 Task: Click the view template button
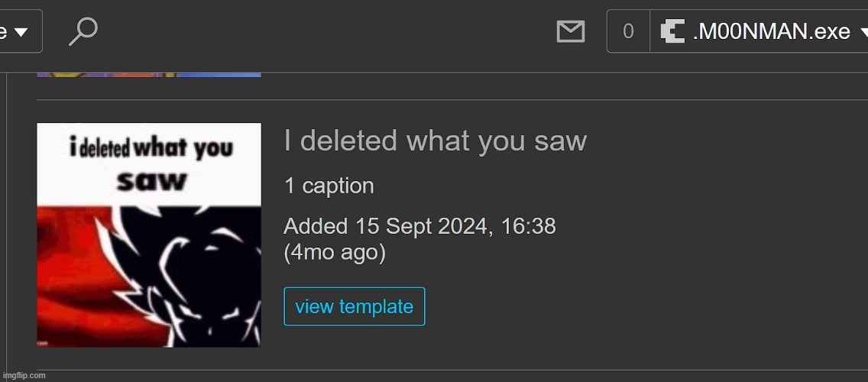tap(355, 306)
